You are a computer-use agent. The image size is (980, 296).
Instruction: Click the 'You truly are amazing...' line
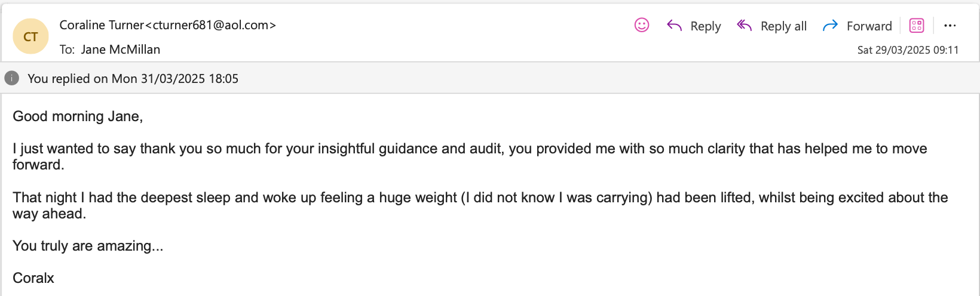tap(88, 246)
